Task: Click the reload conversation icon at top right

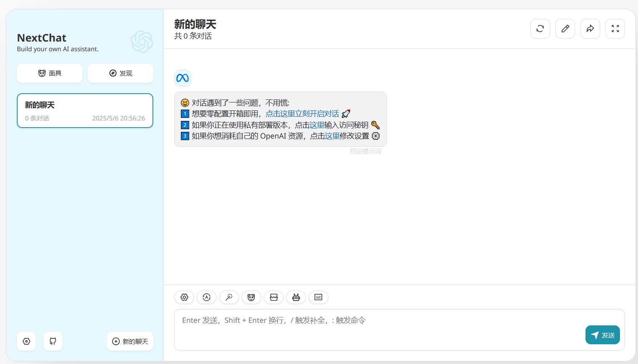Action: click(x=540, y=29)
